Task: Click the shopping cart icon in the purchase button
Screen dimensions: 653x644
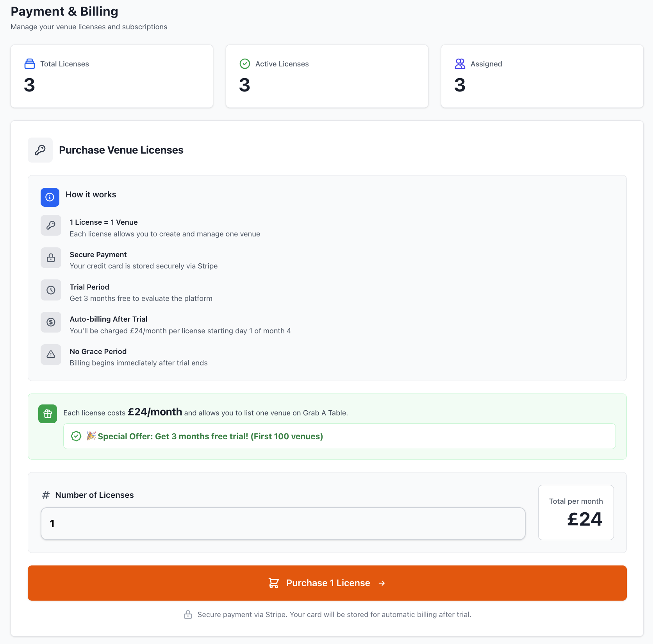Action: tap(274, 583)
